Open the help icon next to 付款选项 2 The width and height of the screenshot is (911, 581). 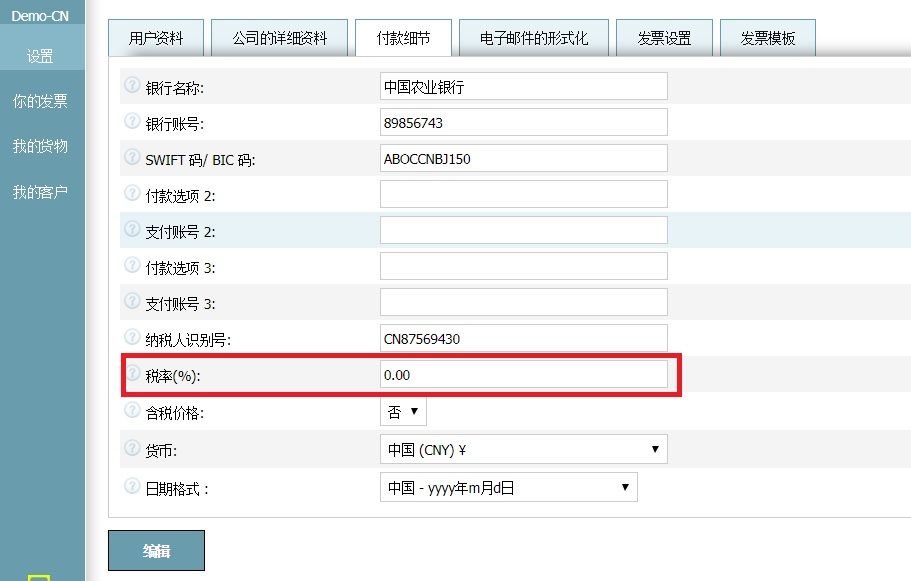(130, 194)
